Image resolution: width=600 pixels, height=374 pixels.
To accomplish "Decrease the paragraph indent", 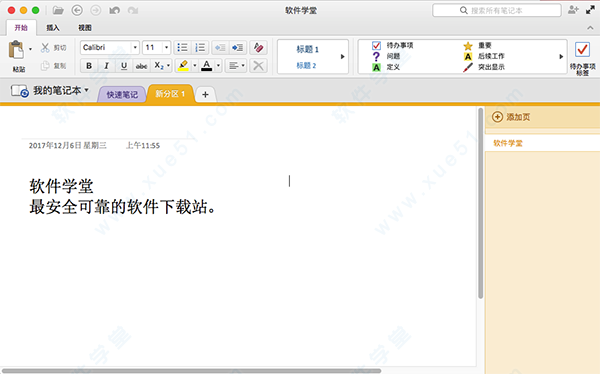I will tap(220, 47).
